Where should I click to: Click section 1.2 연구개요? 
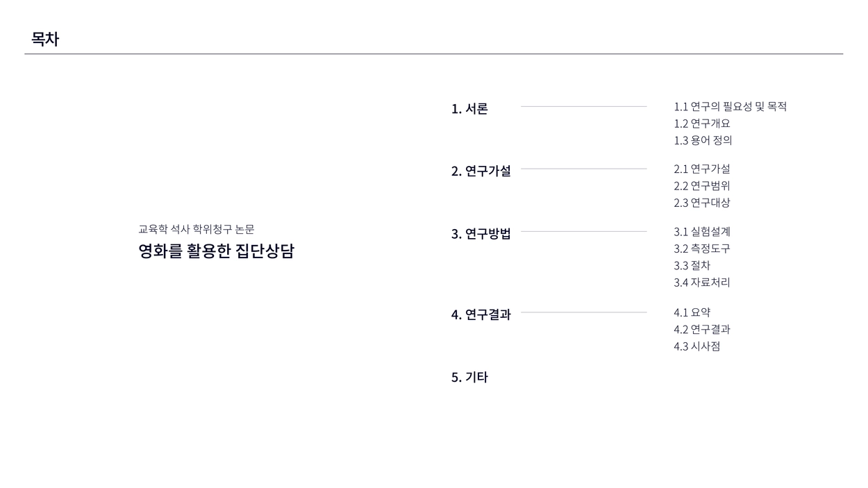click(x=702, y=124)
